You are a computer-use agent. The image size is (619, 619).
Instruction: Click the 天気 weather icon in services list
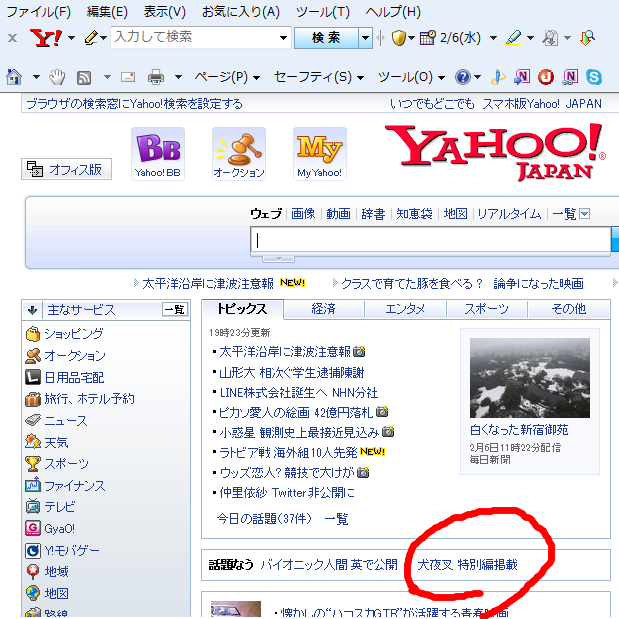(x=33, y=442)
